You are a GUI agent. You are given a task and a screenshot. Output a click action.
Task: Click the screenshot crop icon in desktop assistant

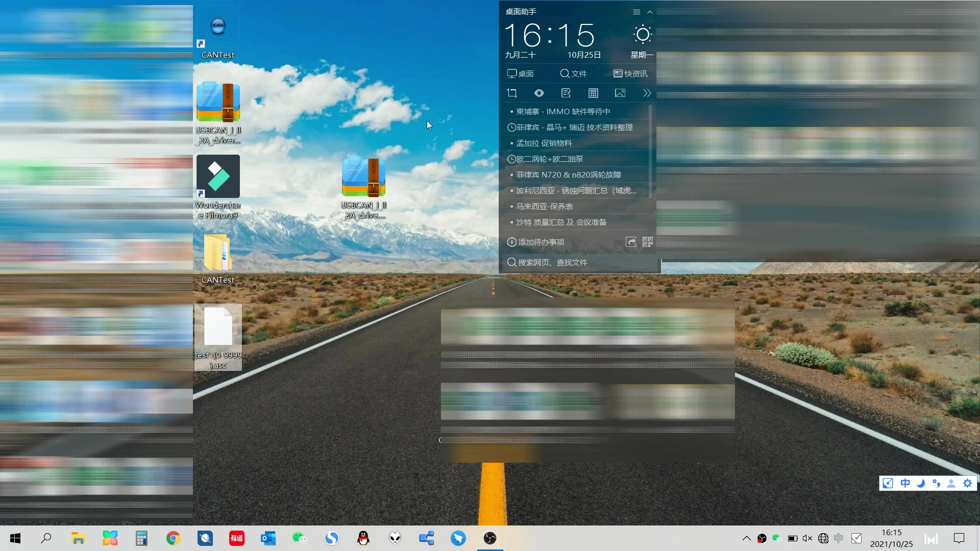coord(512,93)
